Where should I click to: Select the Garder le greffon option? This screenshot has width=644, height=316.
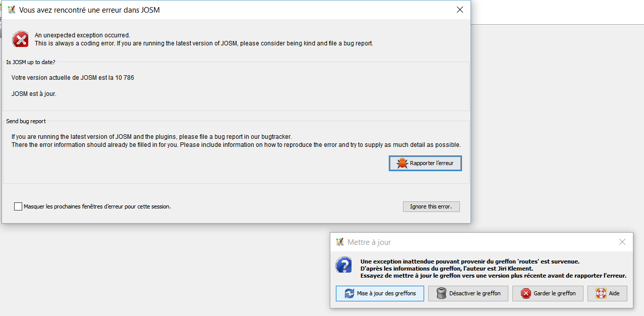548,293
